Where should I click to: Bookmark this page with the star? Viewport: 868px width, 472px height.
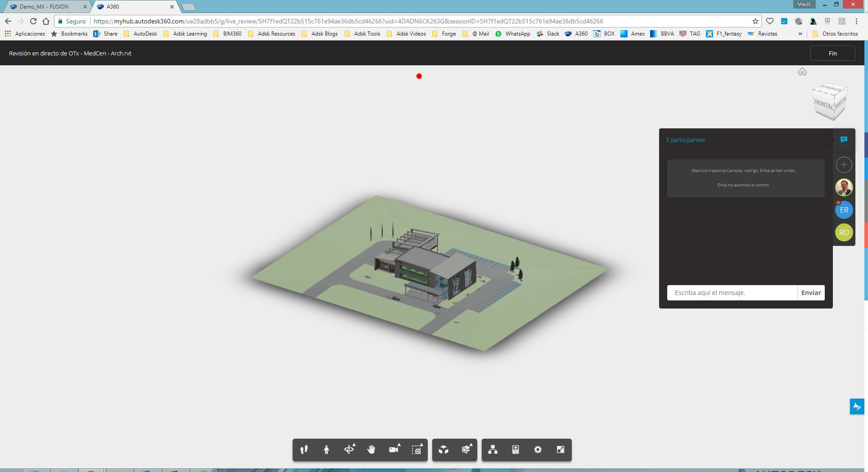click(755, 21)
